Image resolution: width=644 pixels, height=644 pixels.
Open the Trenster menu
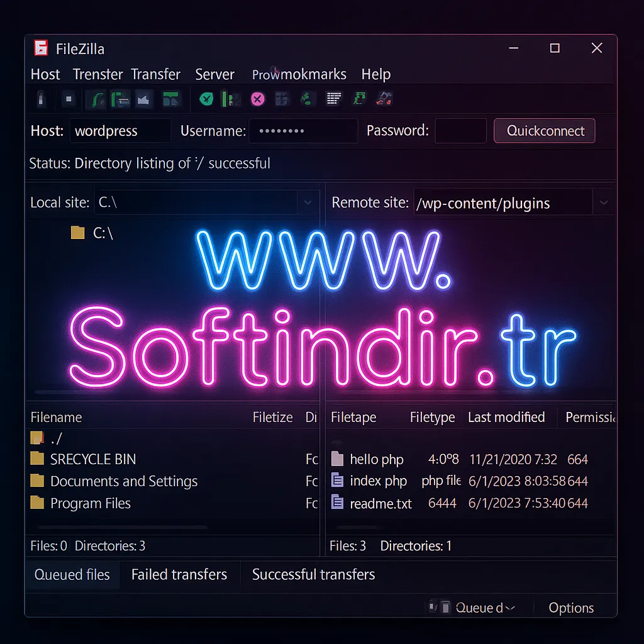click(x=97, y=74)
